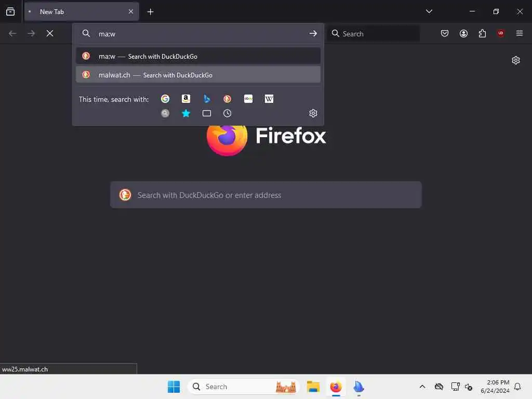Stop loading the page

pyautogui.click(x=50, y=33)
